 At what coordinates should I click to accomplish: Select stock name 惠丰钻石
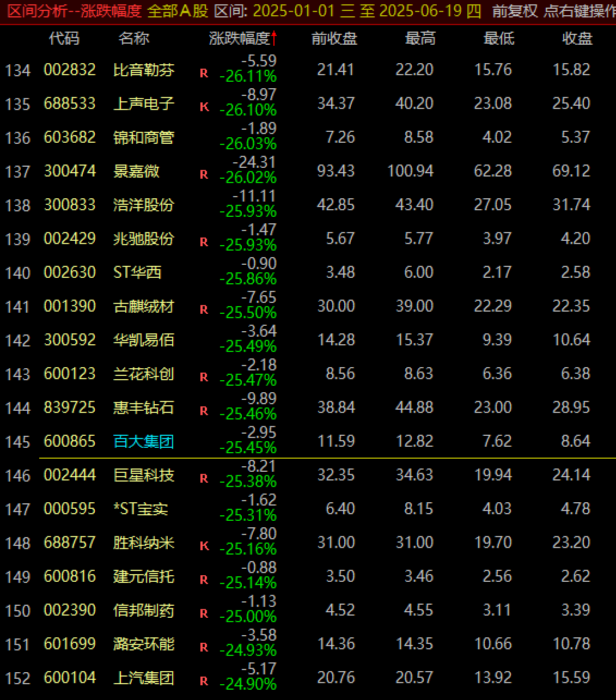tap(144, 407)
